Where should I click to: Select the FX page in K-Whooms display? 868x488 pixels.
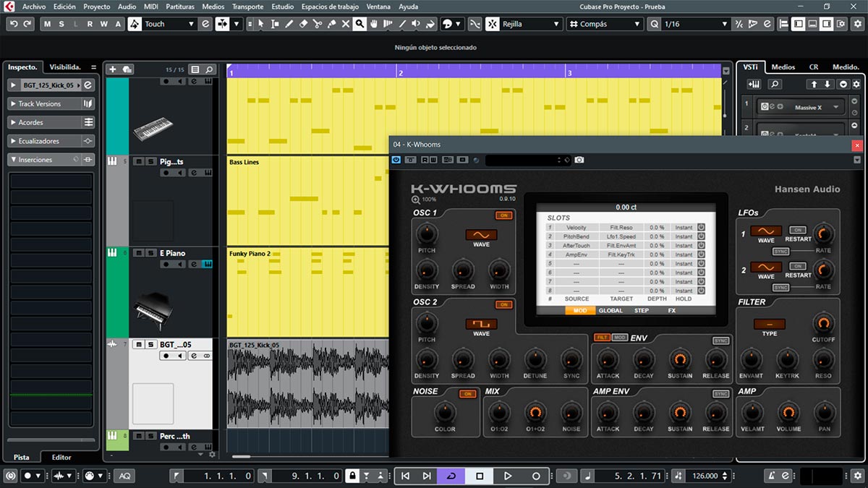click(x=672, y=310)
